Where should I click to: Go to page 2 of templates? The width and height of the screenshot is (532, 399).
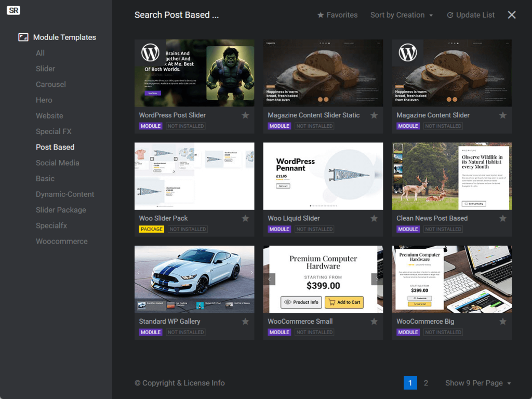click(x=426, y=383)
